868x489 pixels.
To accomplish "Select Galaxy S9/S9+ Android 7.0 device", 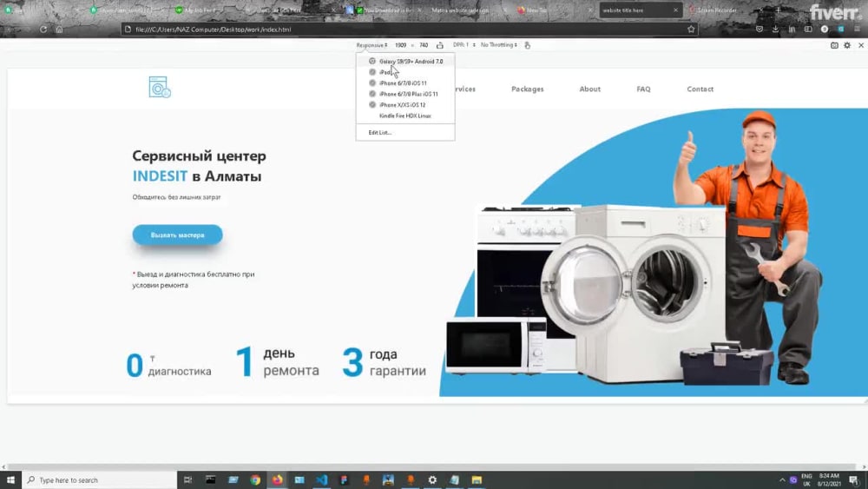I will click(405, 62).
